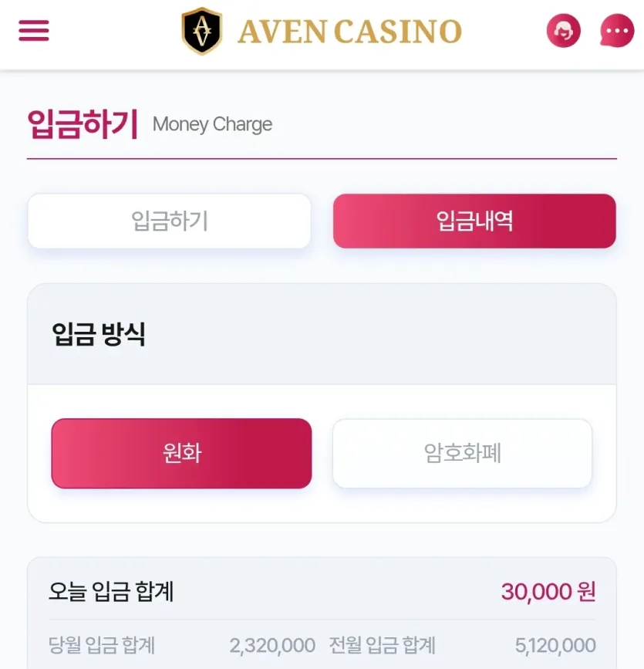Click the AVEN CASINO title text

[349, 32]
